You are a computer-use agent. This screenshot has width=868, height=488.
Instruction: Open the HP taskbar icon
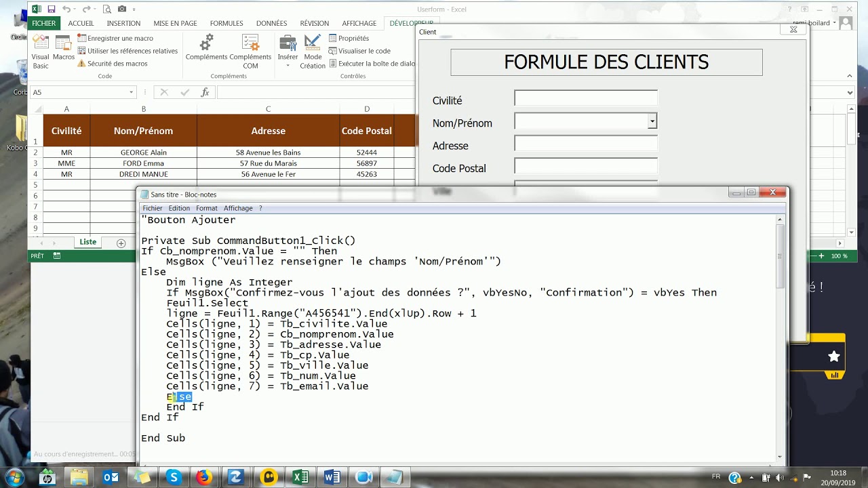pos(47,477)
